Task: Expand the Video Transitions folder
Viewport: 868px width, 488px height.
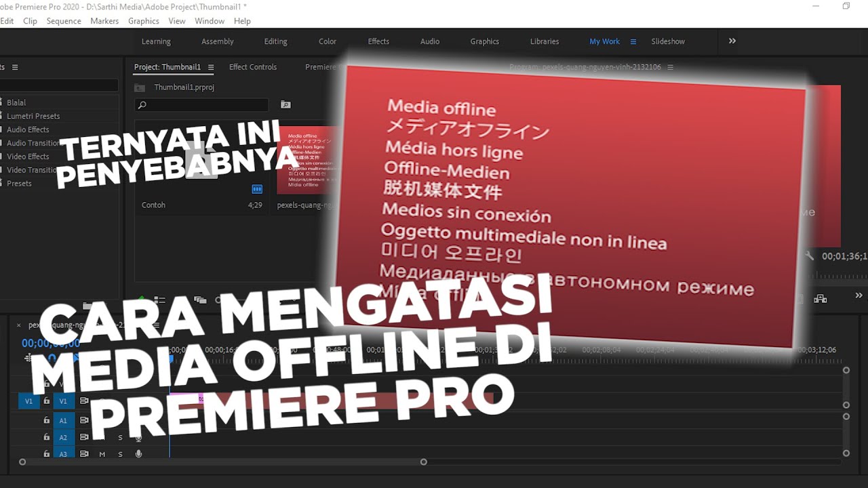Action: (31, 170)
